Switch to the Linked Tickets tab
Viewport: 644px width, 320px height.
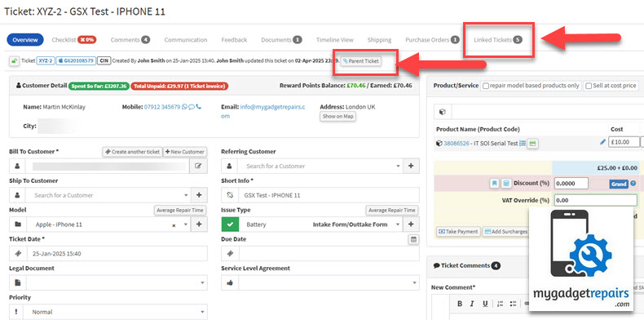pos(498,40)
